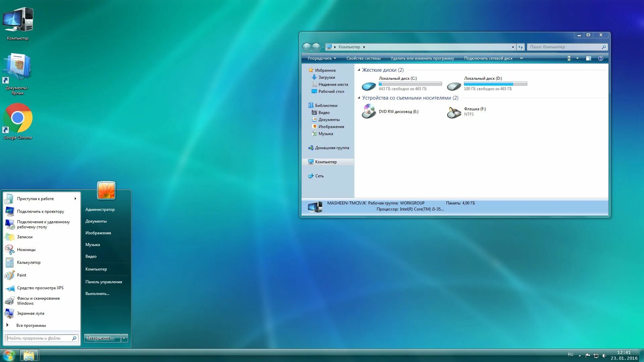Click Local Disk D usage bar

(x=495, y=84)
